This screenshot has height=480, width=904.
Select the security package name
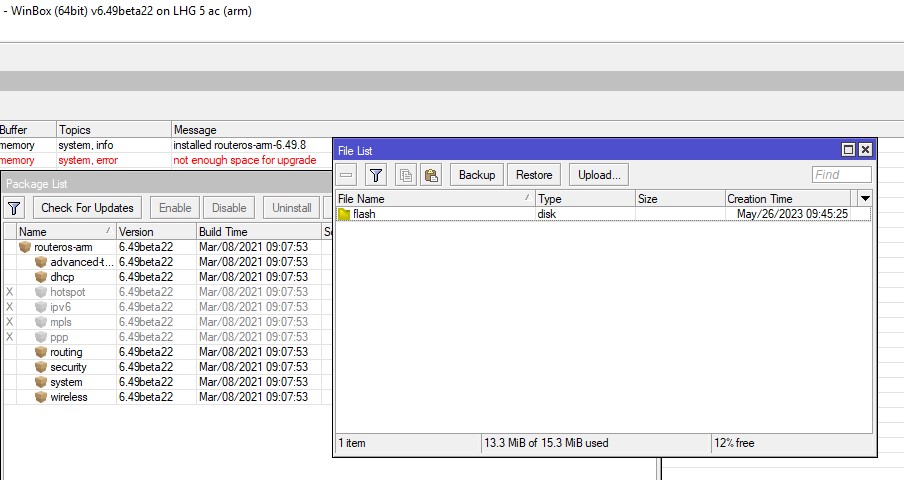coord(68,367)
